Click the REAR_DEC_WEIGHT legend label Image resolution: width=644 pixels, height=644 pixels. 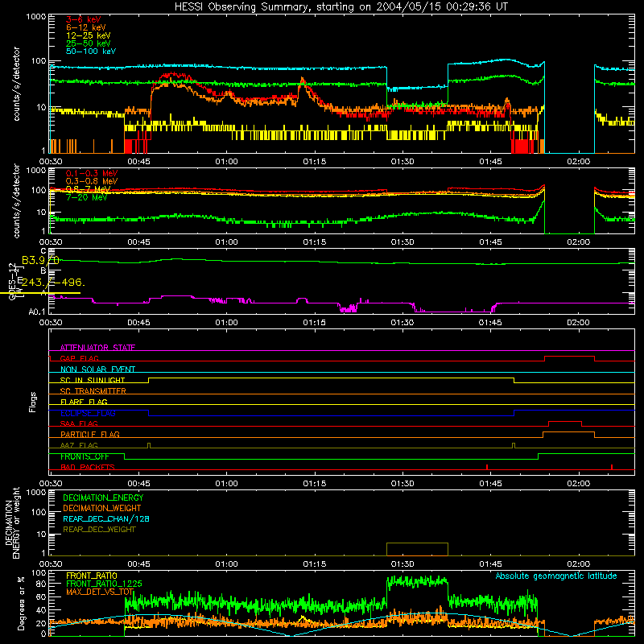(x=99, y=530)
